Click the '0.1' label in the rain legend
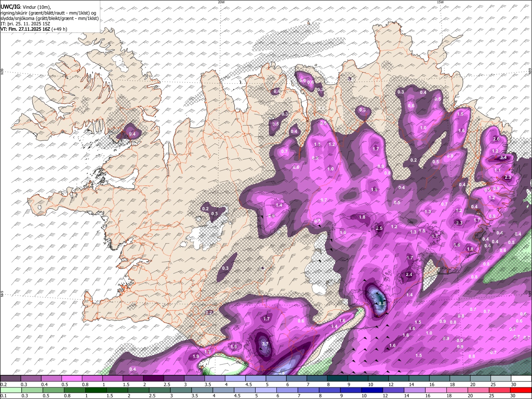Image resolution: width=532 pixels, height=399 pixels. [3, 396]
